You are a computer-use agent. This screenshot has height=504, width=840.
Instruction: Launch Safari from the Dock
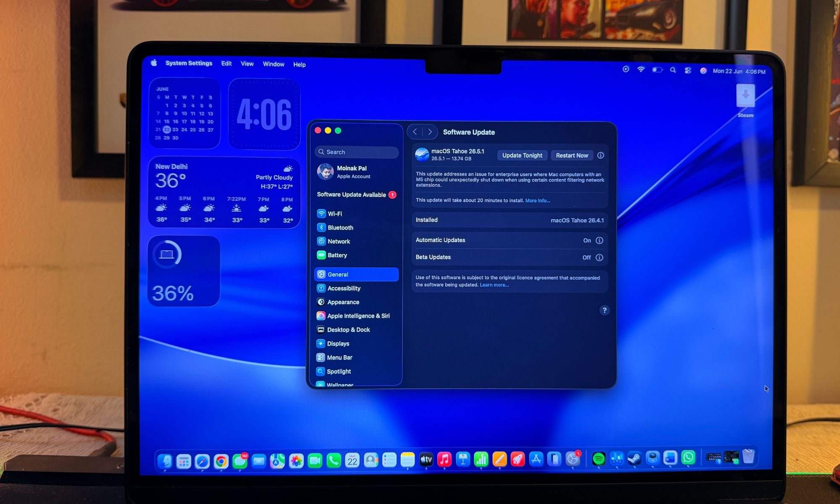[202, 461]
